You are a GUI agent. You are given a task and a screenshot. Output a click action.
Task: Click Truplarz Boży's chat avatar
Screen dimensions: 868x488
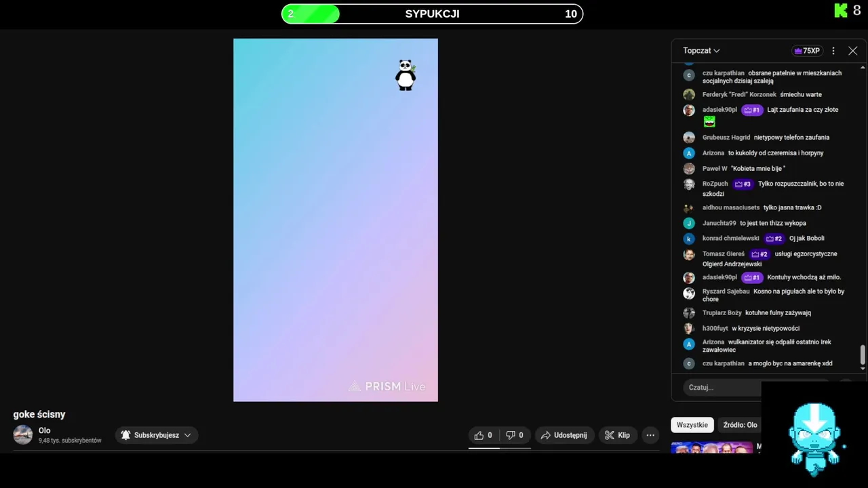coord(689,313)
